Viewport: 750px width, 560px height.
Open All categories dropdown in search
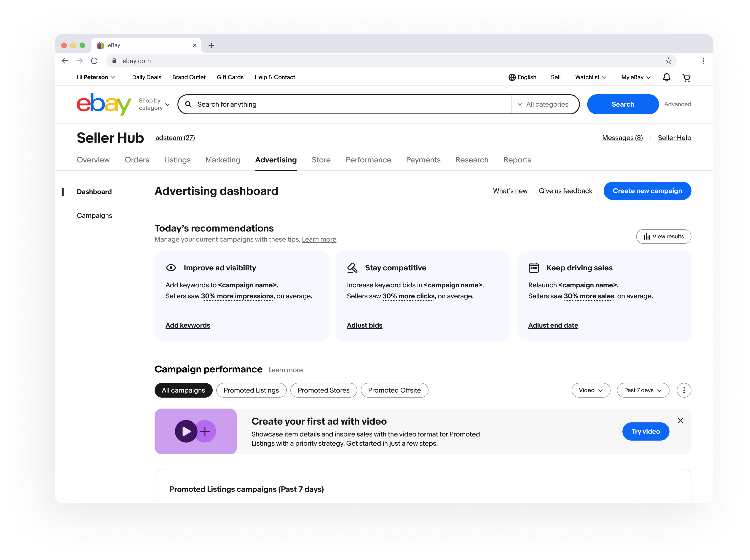pyautogui.click(x=543, y=104)
